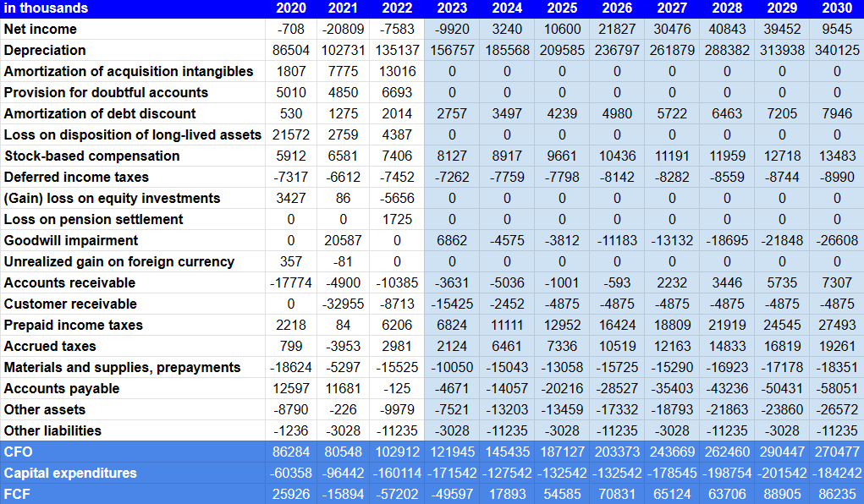Select the Loss on pension settlement label
864x504 pixels.
73,219
